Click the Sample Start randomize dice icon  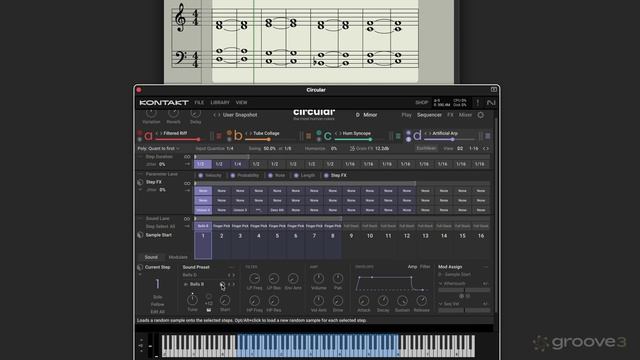[140, 235]
